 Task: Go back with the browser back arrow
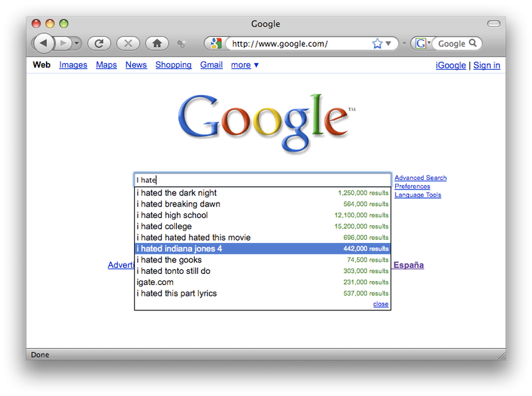click(x=43, y=43)
